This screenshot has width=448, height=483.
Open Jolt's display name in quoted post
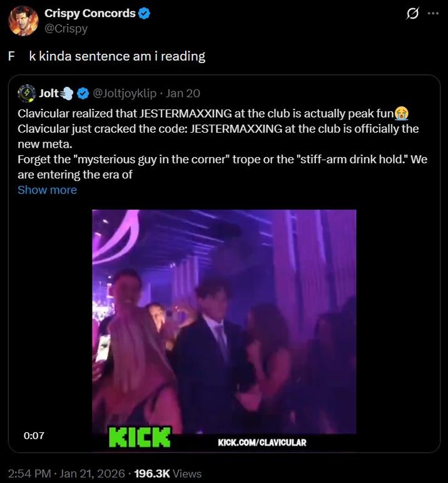pos(48,94)
